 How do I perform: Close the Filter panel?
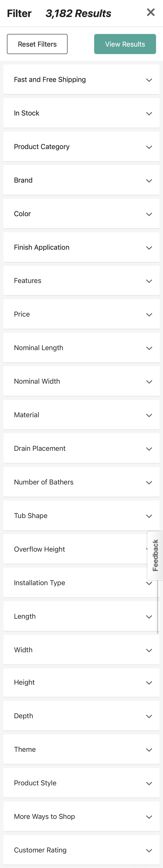(x=151, y=12)
